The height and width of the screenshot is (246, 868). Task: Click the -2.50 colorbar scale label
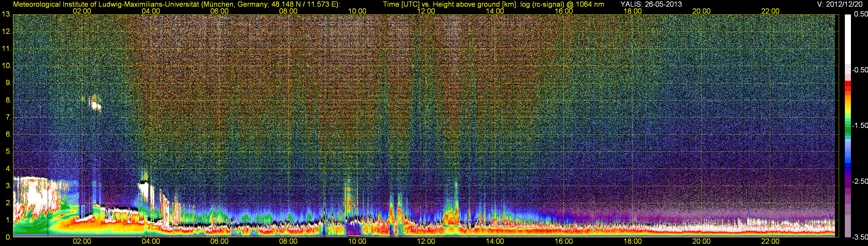[860, 181]
